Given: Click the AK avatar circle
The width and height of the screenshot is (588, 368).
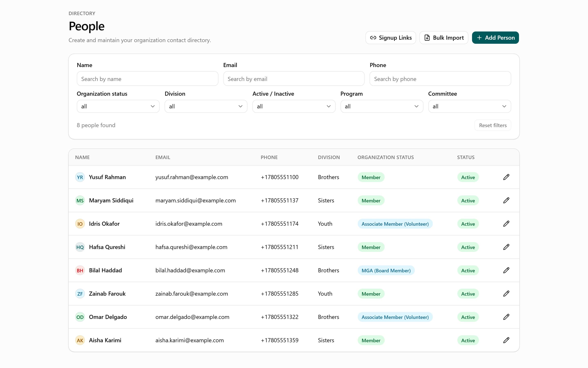Looking at the screenshot, I should coord(80,340).
